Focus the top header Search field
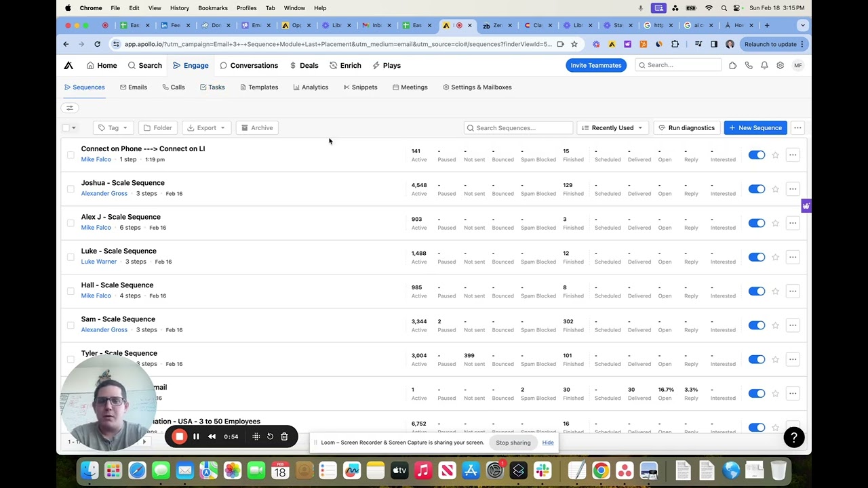Viewport: 868px width, 488px height. (x=678, y=65)
